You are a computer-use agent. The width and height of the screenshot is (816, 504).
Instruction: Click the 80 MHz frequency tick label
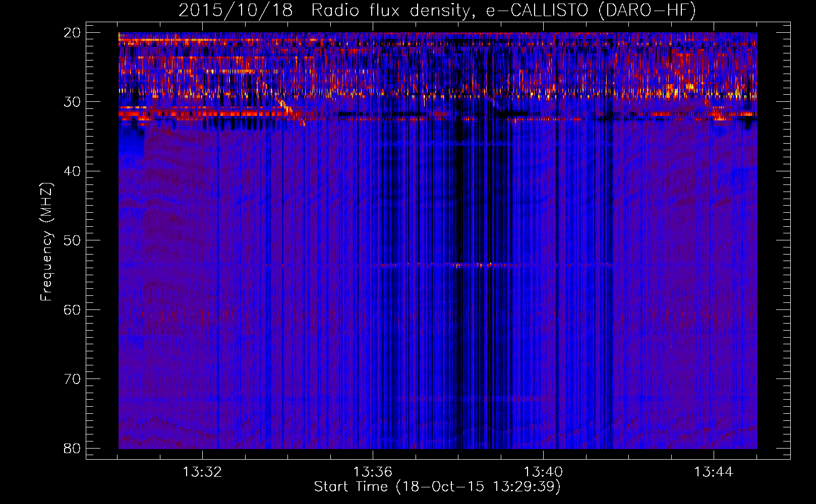pos(72,449)
